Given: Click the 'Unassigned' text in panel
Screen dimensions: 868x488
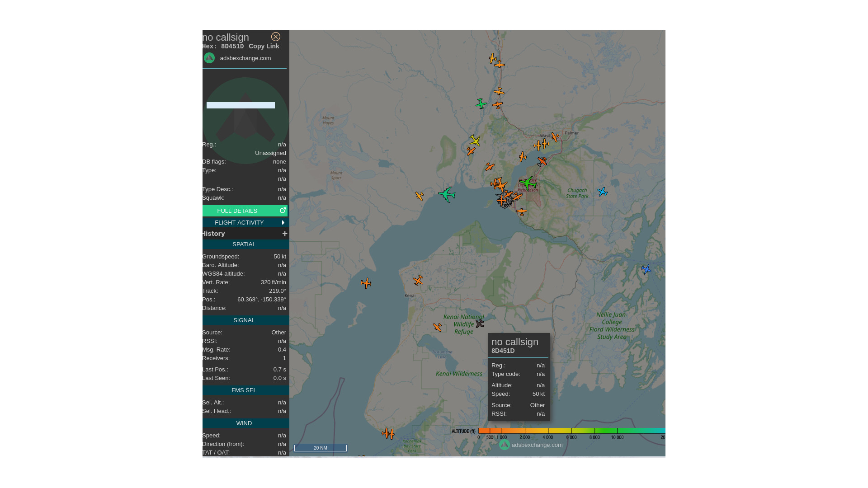Looking at the screenshot, I should point(270,153).
